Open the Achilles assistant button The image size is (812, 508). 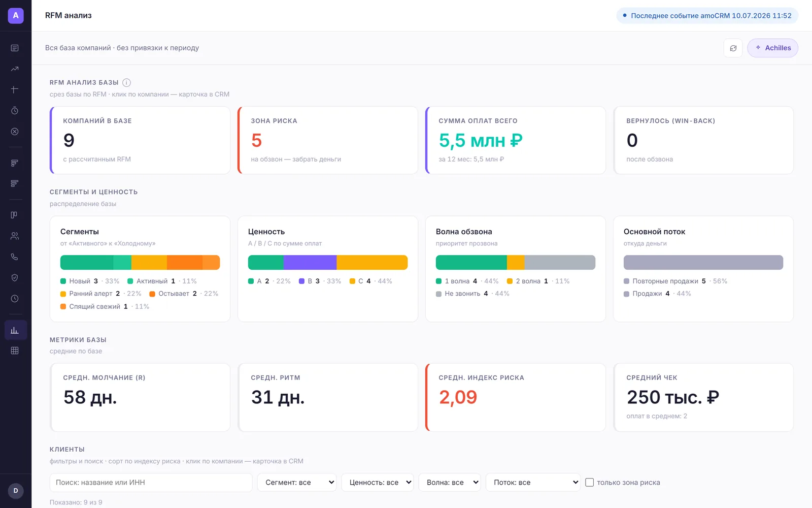772,48
